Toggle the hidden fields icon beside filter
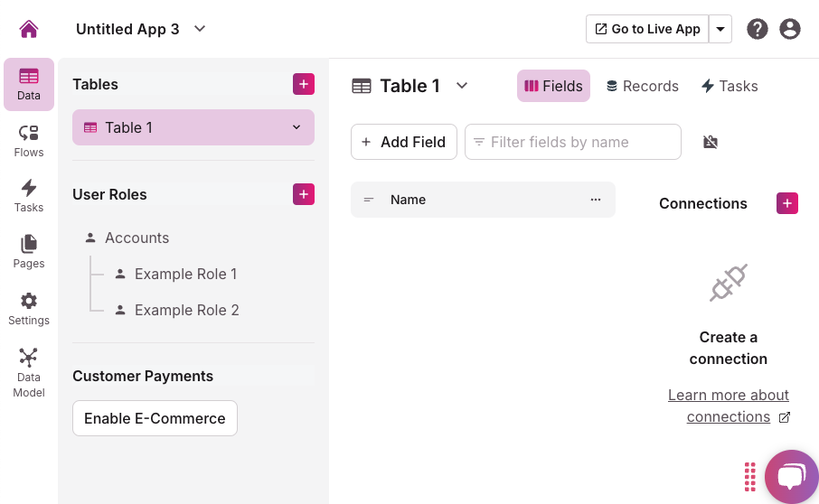Viewport: 819px width, 504px height. 711,142
